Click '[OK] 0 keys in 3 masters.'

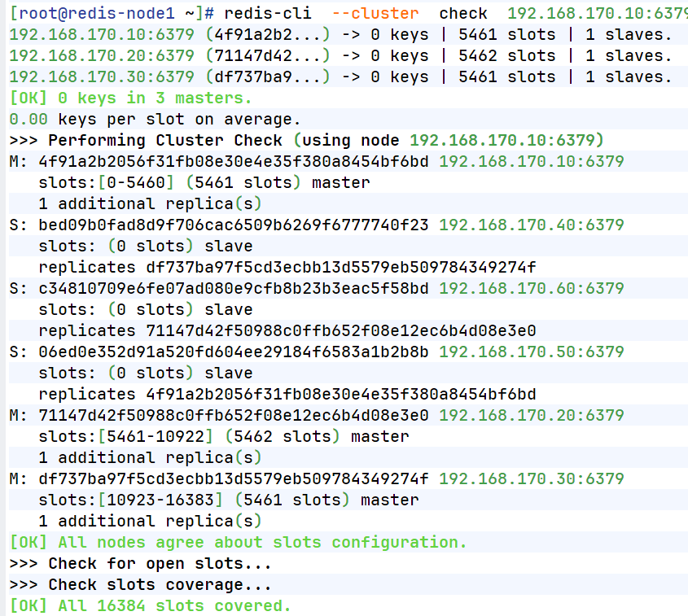(131, 98)
